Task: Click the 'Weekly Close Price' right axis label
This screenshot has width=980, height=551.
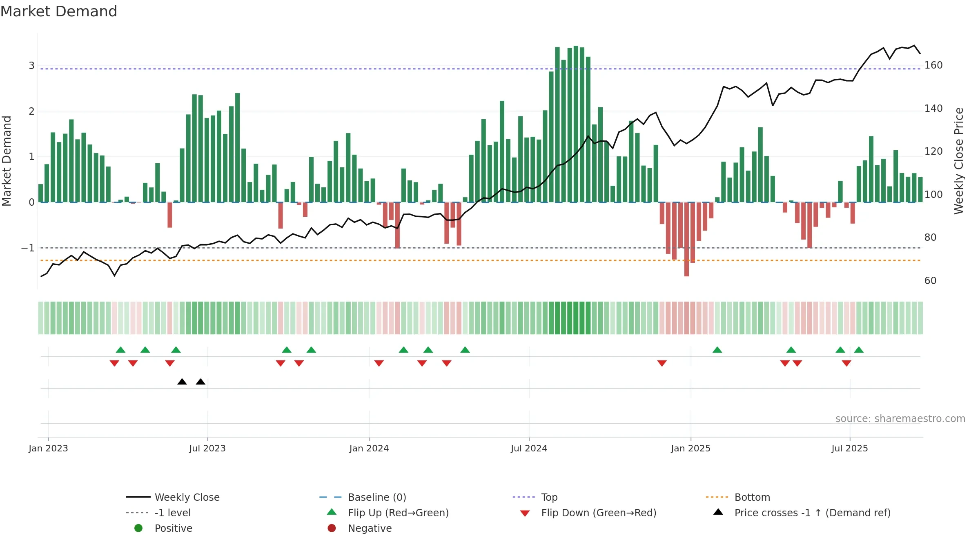Action: [959, 161]
